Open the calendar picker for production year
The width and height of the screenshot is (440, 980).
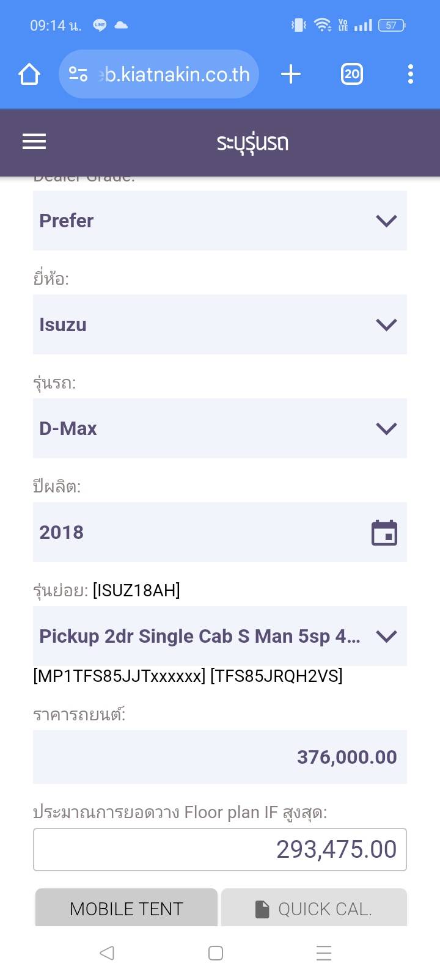(x=384, y=533)
